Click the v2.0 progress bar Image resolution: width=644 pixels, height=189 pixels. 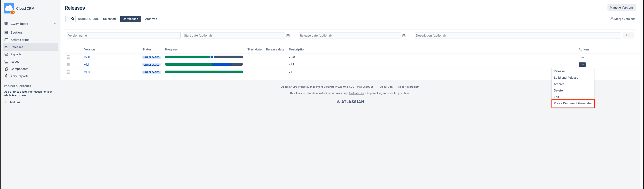point(204,57)
